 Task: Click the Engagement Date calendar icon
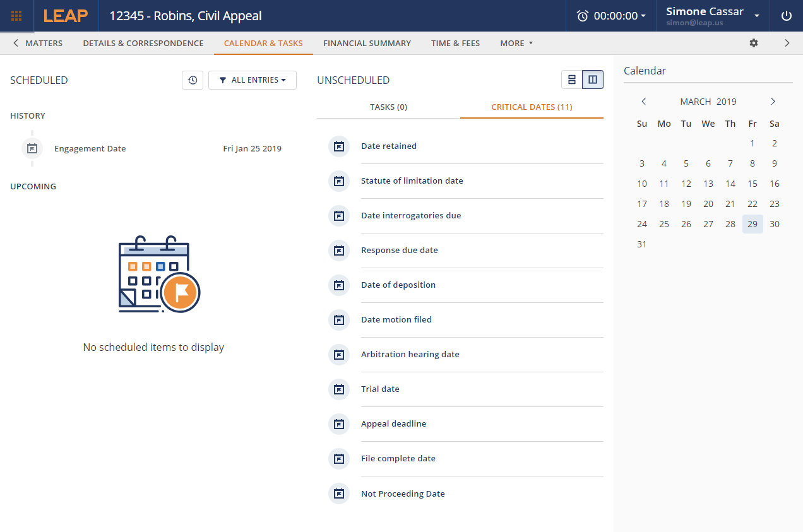(x=32, y=148)
